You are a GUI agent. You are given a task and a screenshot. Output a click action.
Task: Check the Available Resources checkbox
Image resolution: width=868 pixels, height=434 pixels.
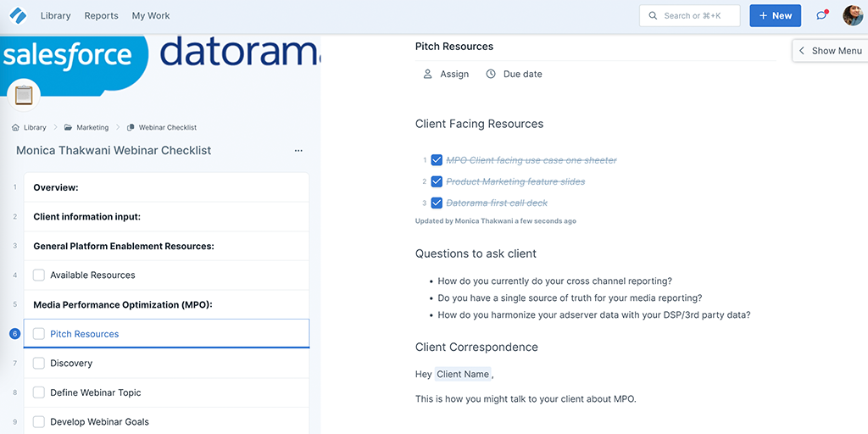pos(39,275)
